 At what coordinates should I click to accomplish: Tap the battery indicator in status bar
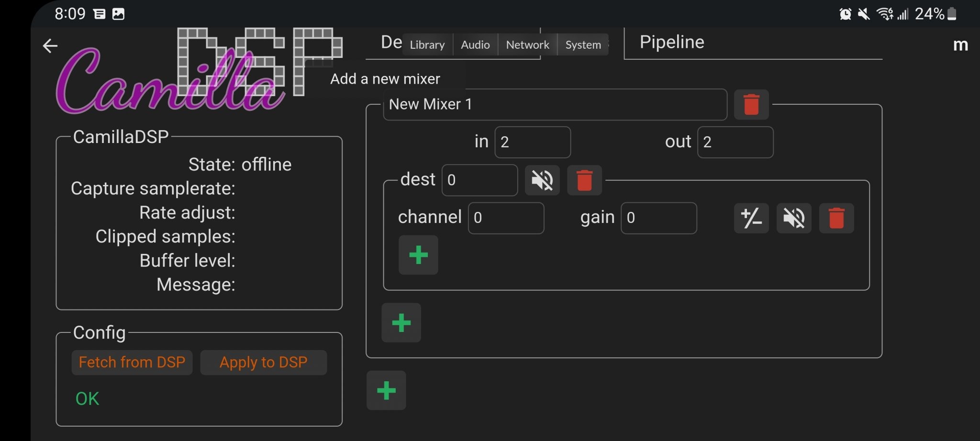coord(952,14)
